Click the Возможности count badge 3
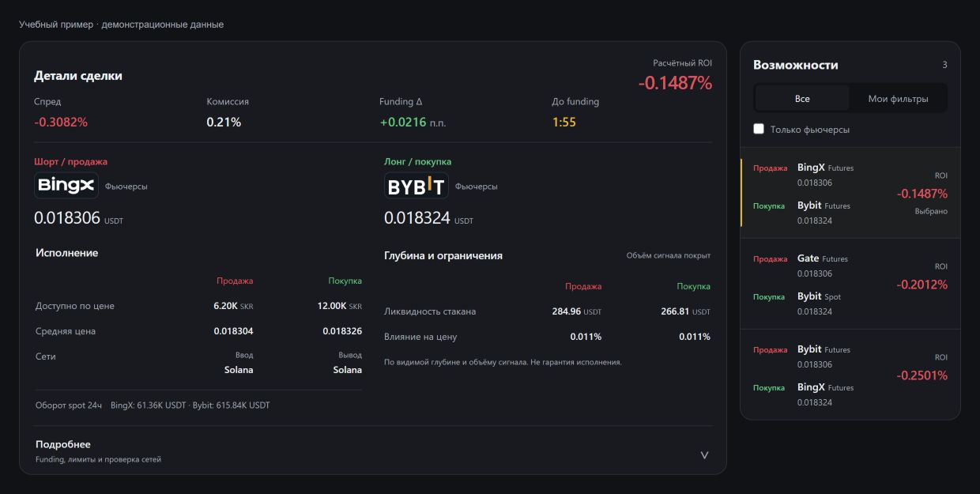 pos(944,65)
